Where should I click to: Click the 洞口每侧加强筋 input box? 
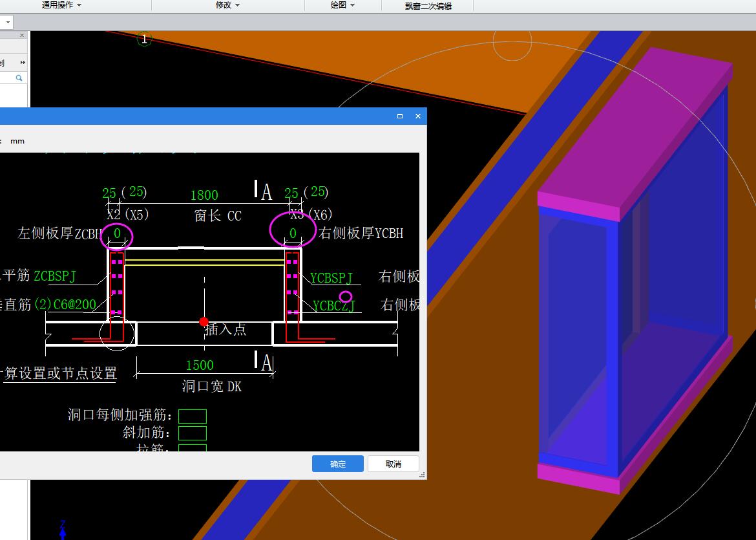192,416
